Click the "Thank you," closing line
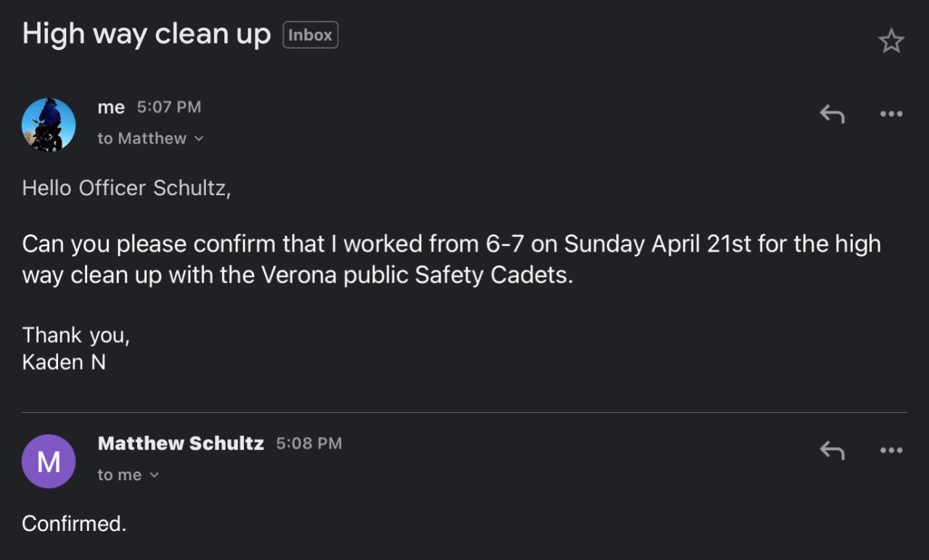Viewport: 929px width, 560px height. (75, 334)
